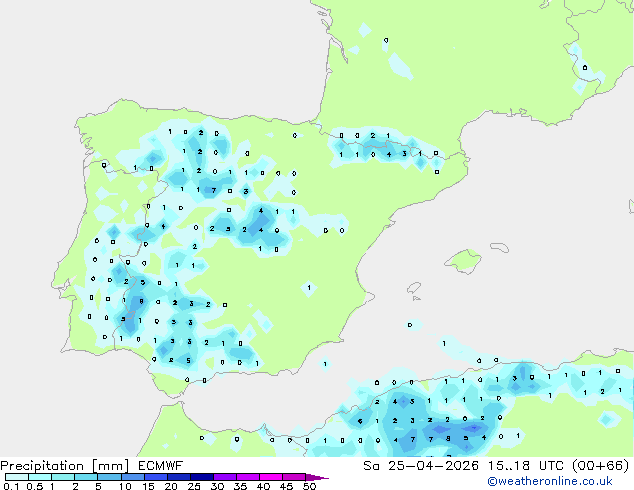Click the 40–45 mm magenta legend box
Viewport: 634px width, 490px height.
tap(271, 477)
